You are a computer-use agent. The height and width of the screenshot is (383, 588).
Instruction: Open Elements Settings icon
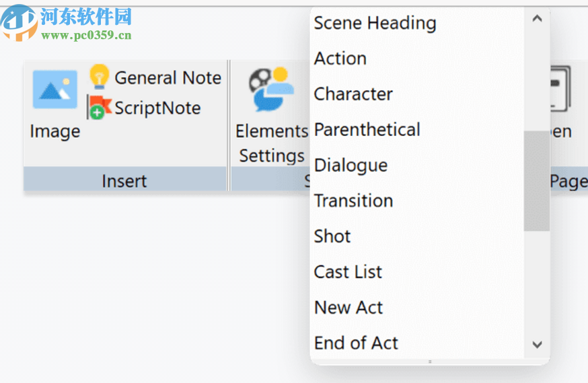(272, 90)
